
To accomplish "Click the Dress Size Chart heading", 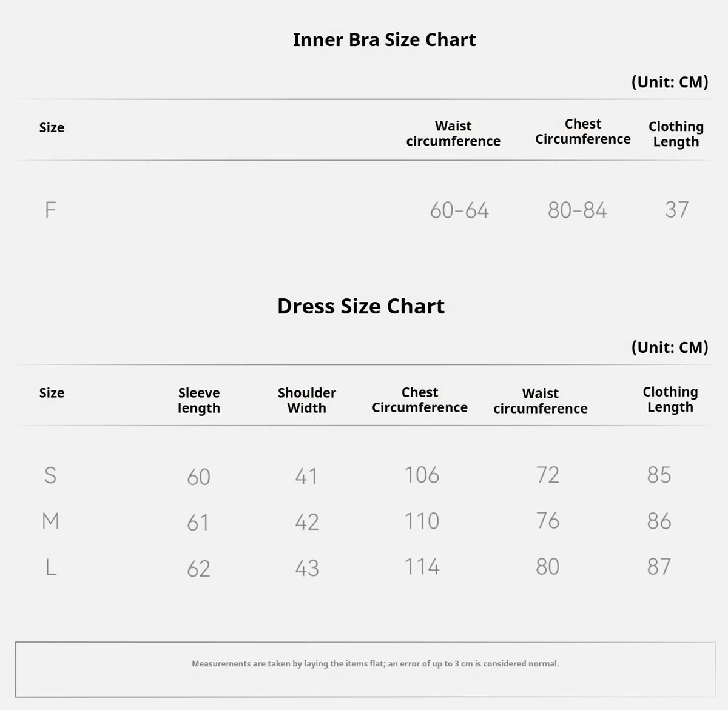I will coord(360,306).
